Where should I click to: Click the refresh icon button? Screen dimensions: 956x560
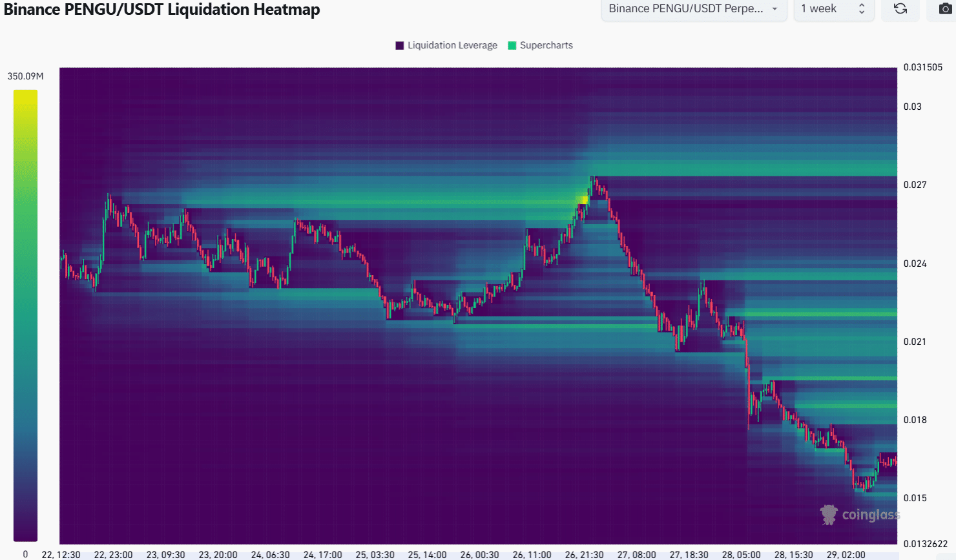(x=900, y=9)
